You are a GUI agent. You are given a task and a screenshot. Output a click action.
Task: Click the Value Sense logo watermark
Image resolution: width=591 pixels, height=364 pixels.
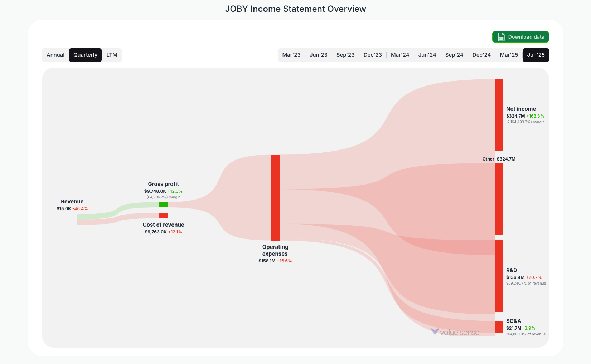[455, 332]
